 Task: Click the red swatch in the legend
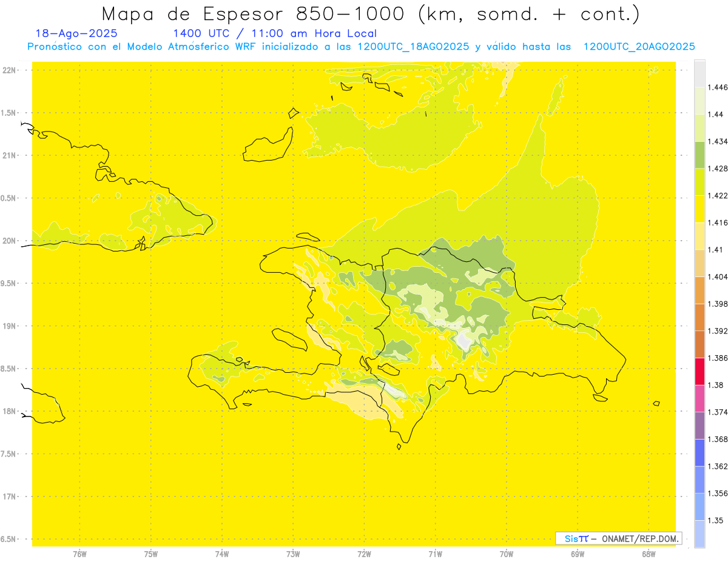point(699,372)
